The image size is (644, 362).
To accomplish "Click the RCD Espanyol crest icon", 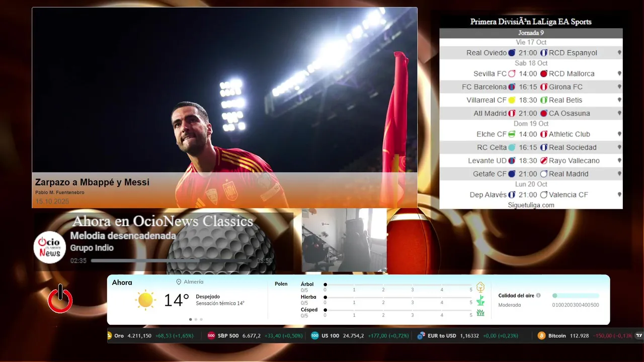I will pos(544,53).
